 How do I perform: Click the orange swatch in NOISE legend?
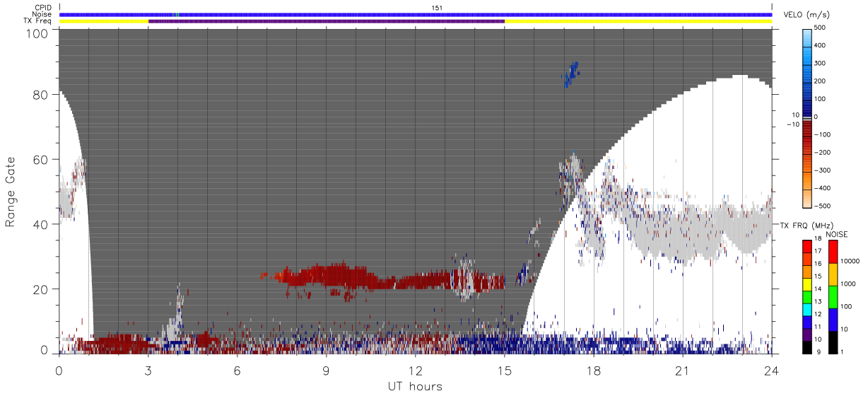(x=833, y=274)
